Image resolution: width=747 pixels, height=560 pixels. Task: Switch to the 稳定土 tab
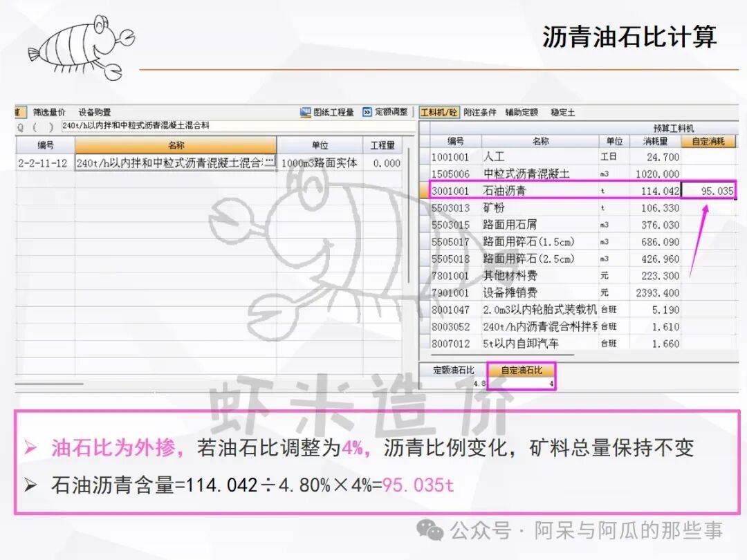pyautogui.click(x=562, y=113)
